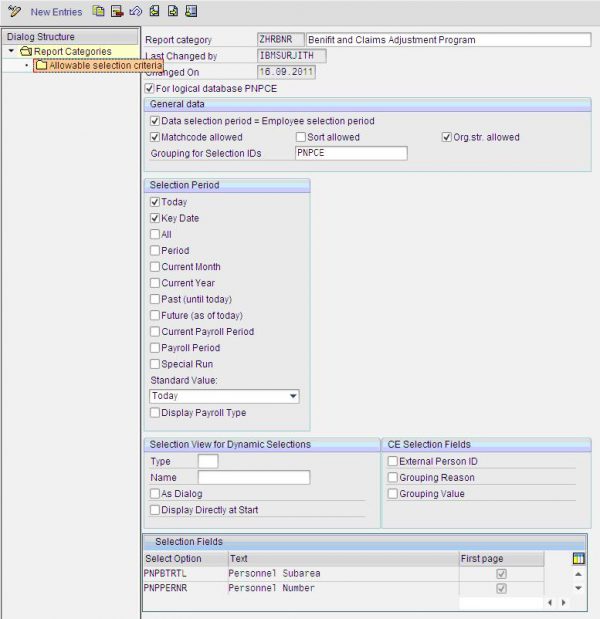Image resolution: width=600 pixels, height=619 pixels.
Task: Click the Delete entry toolbar icon
Action: [x=117, y=11]
